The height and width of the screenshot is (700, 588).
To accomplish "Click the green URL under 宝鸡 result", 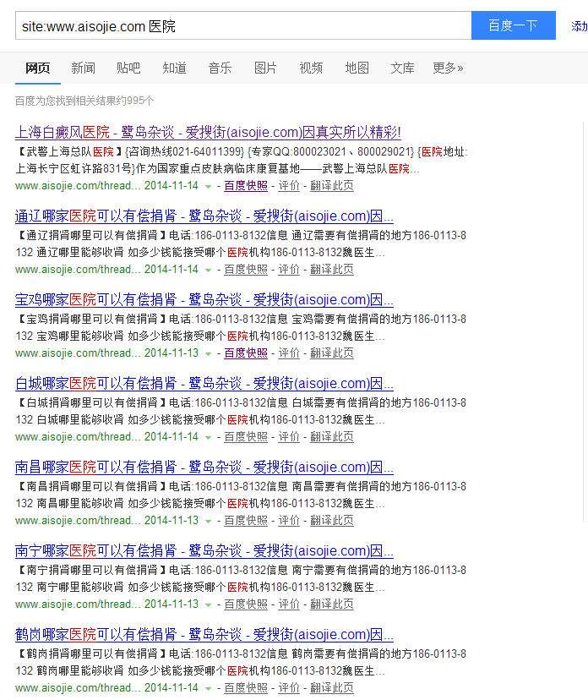I will point(78,353).
